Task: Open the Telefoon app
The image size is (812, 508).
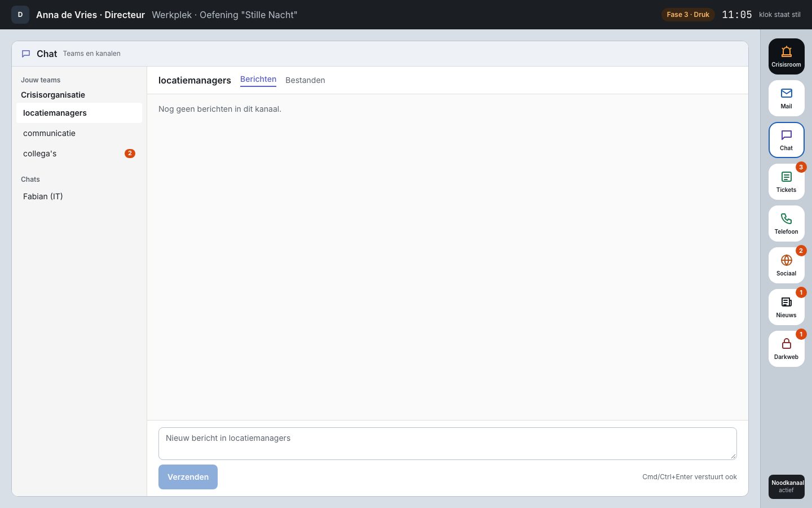Action: coord(786,224)
